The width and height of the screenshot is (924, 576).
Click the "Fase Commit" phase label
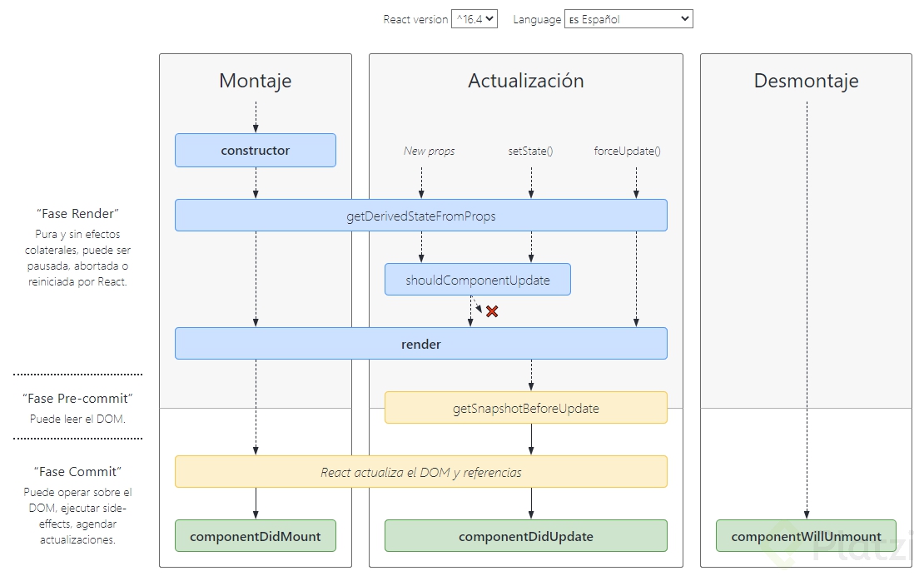tap(77, 471)
